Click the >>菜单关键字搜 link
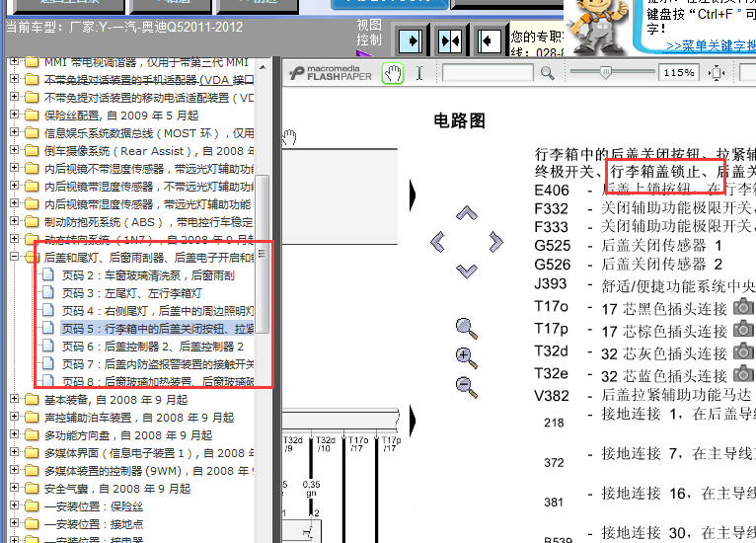This screenshot has width=756, height=543. pos(711,45)
